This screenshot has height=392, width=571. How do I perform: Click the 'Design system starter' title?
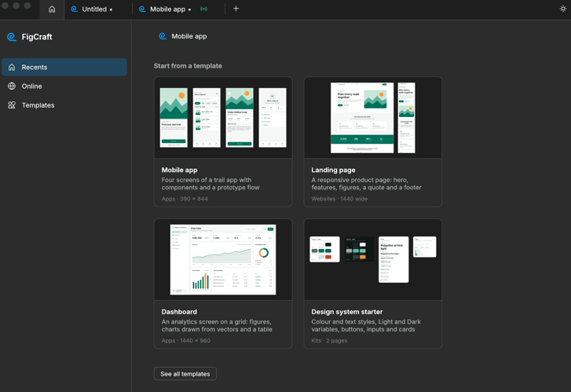click(x=346, y=312)
